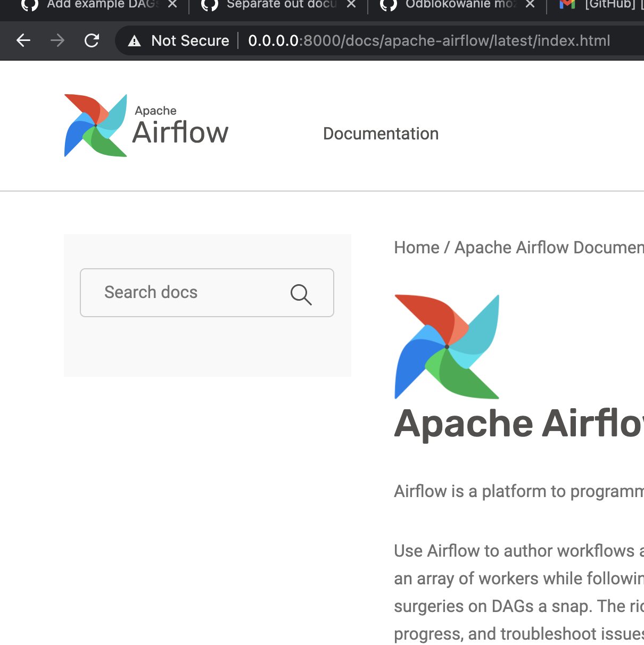Click the 'Airflow is a platform' paragraph

(519, 491)
